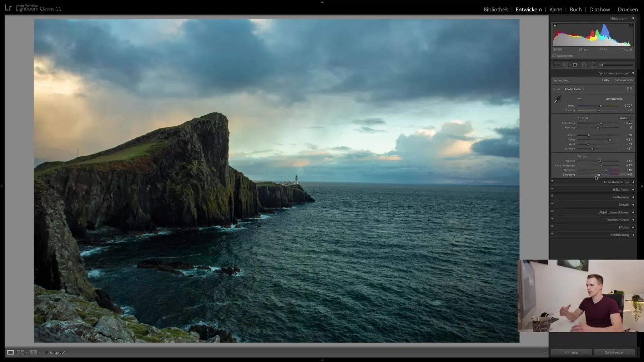Viewport: 644px width, 362px height.
Task: Open the Adobe Farbe profile dropdown
Action: [x=574, y=89]
